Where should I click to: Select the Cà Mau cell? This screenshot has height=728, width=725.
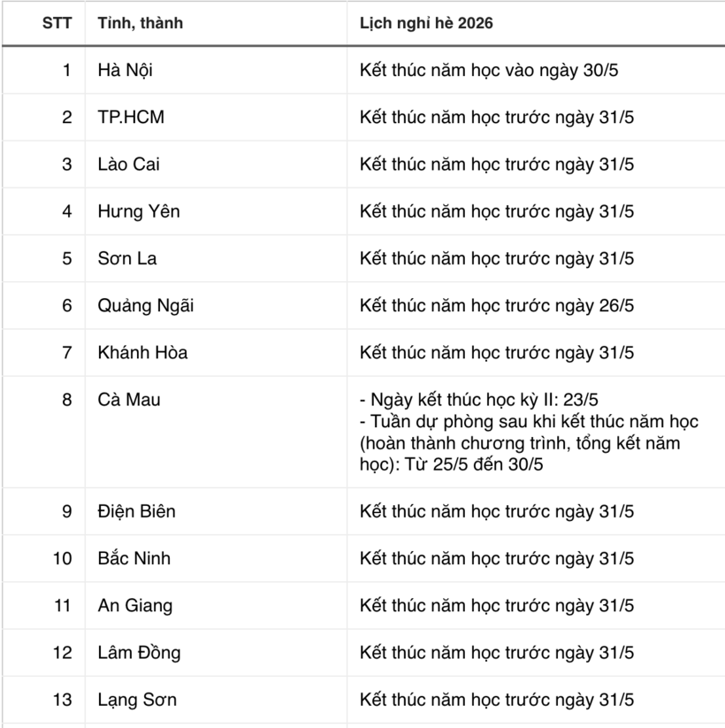[x=129, y=400]
